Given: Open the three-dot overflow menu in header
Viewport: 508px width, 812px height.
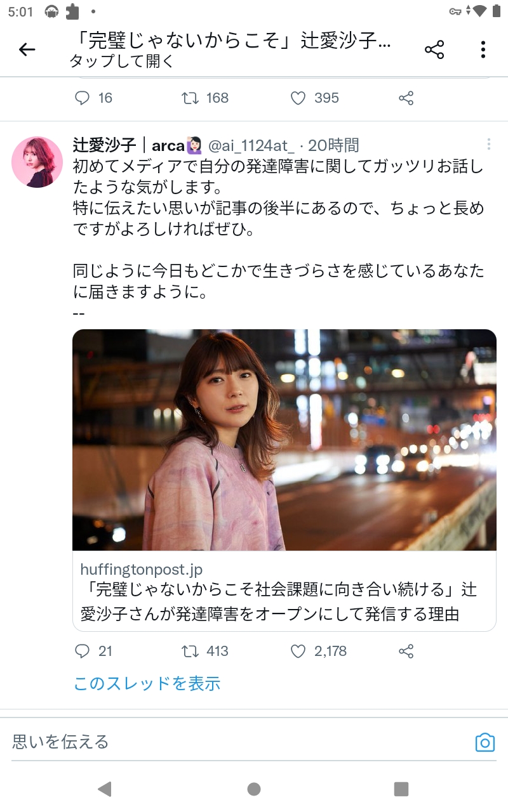Looking at the screenshot, I should pyautogui.click(x=483, y=49).
